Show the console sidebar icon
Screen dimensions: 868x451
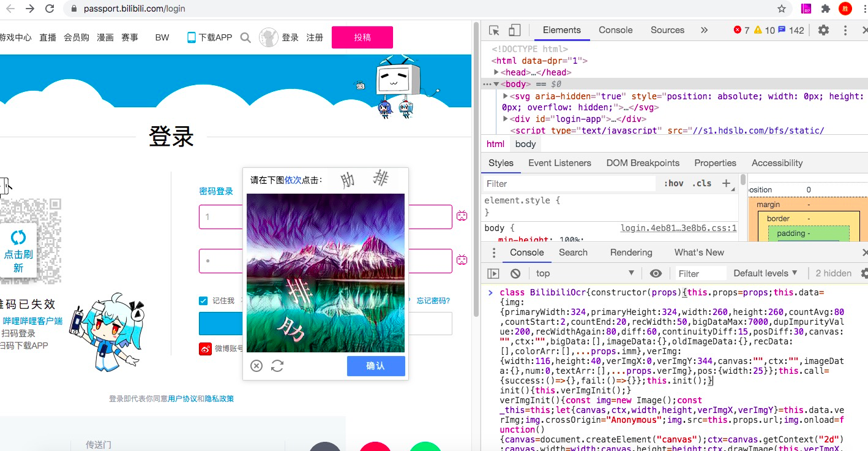[x=493, y=273]
